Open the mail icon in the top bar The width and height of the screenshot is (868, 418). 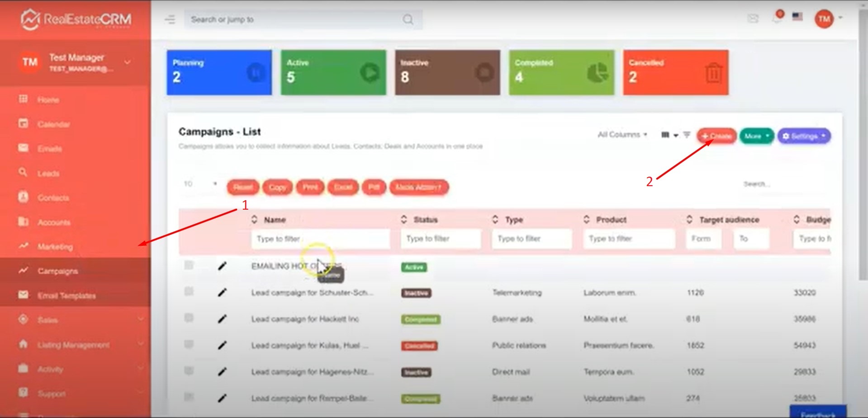753,19
